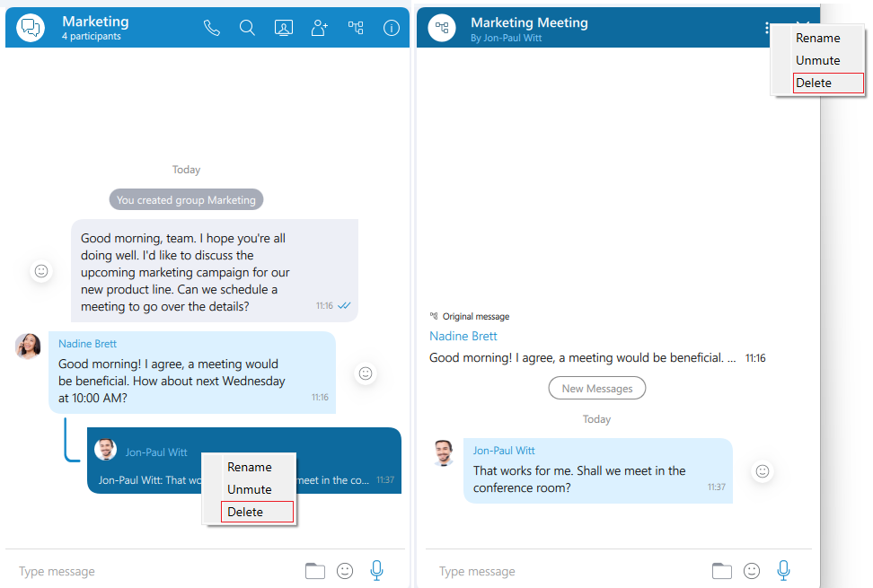This screenshot has width=873, height=588.
Task: Open emoji picker in Marketing message bar
Action: pyautogui.click(x=345, y=571)
